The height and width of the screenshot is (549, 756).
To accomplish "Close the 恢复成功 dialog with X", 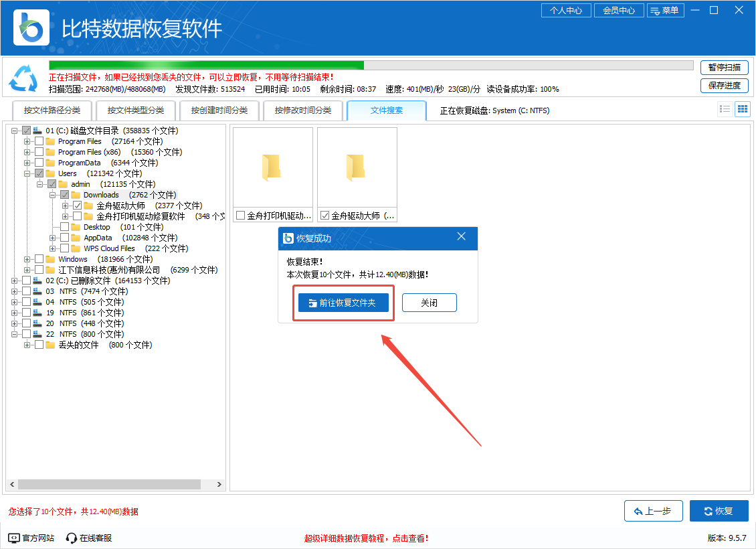I will pyautogui.click(x=462, y=236).
